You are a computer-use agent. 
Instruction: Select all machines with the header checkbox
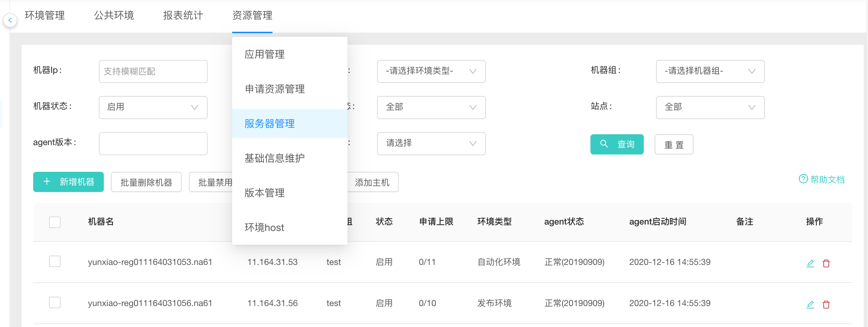coord(55,222)
